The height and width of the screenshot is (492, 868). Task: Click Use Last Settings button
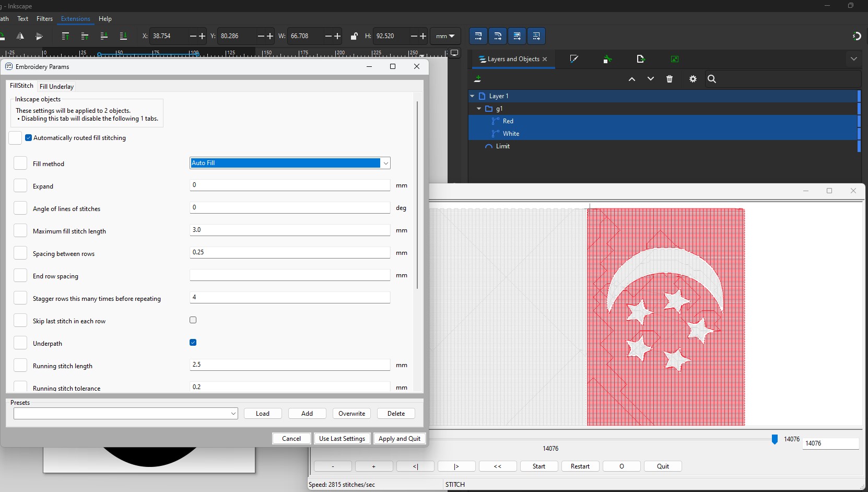point(342,439)
